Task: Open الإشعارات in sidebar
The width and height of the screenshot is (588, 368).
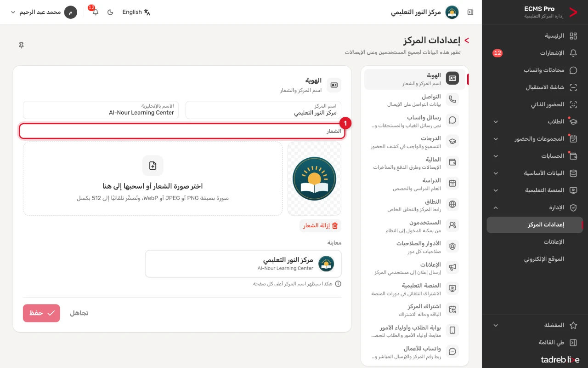Action: click(x=535, y=53)
